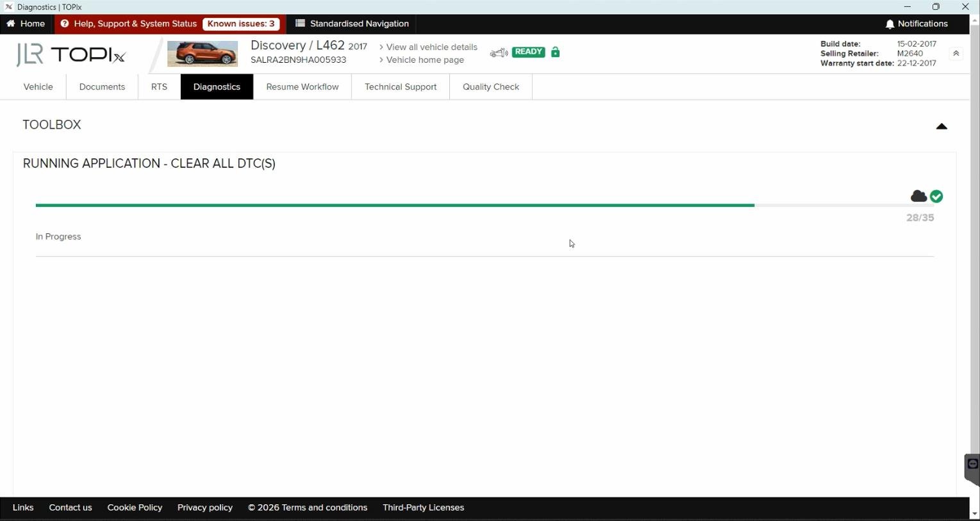The image size is (980, 521).
Task: Open Help, Support & System Status
Action: 129,24
